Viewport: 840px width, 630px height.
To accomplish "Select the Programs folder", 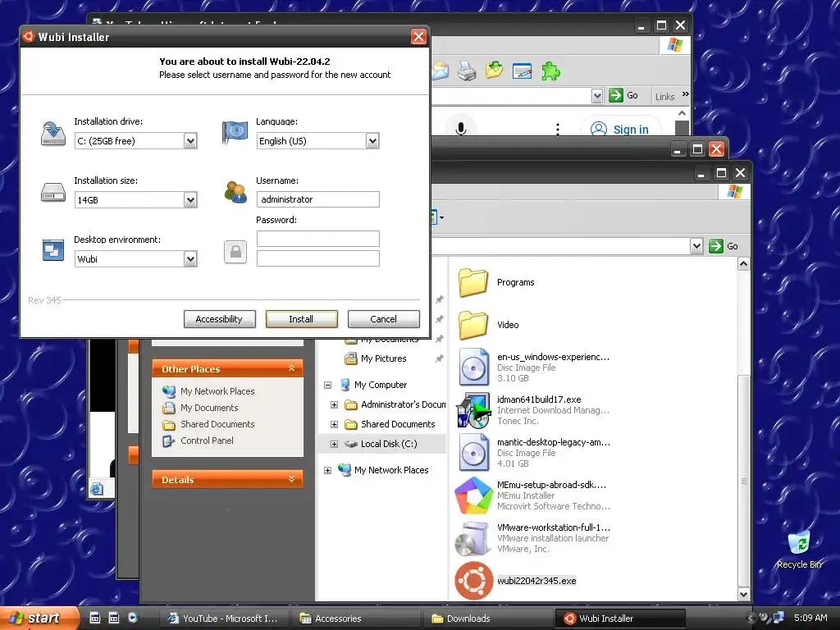I will (496, 282).
